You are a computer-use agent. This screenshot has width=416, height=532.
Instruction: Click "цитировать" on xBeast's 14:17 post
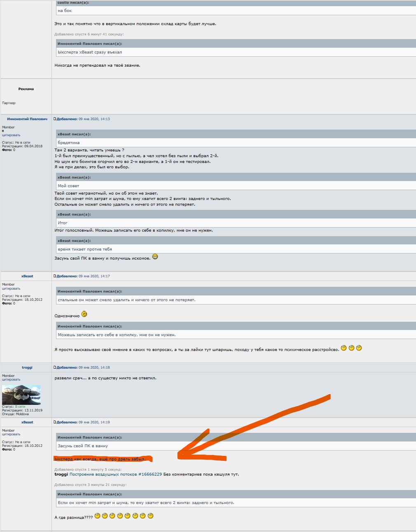click(11, 288)
